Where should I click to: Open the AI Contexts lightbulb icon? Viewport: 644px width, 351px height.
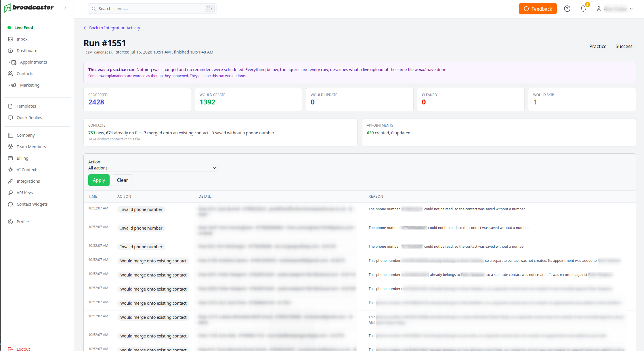pyautogui.click(x=10, y=170)
